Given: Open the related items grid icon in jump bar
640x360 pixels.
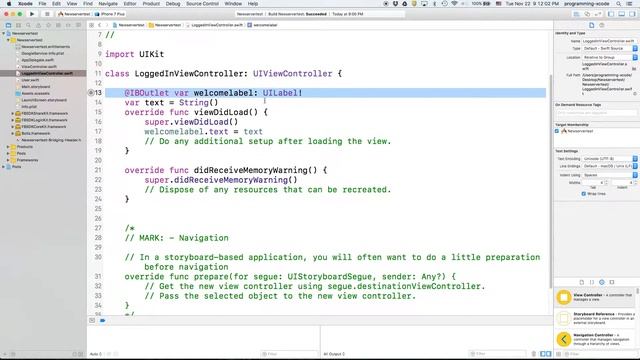Looking at the screenshot, I should [91, 25].
